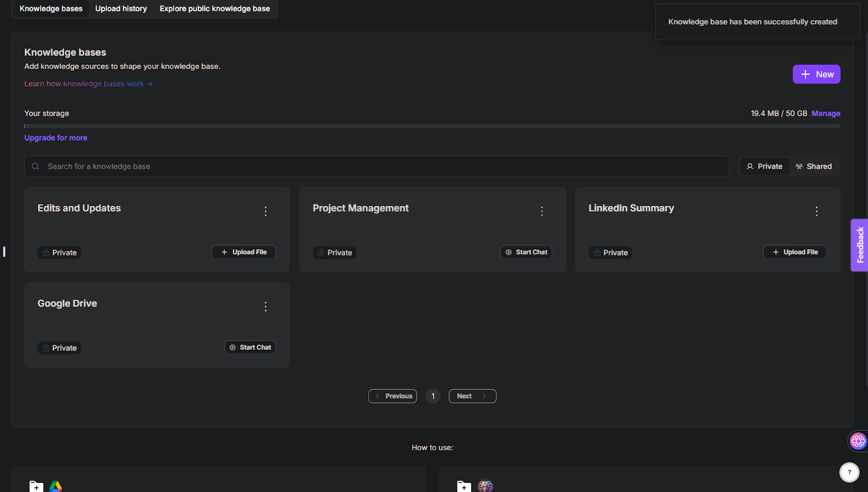Open the Feedback side tab
Image resolution: width=868 pixels, height=492 pixels.
860,245
